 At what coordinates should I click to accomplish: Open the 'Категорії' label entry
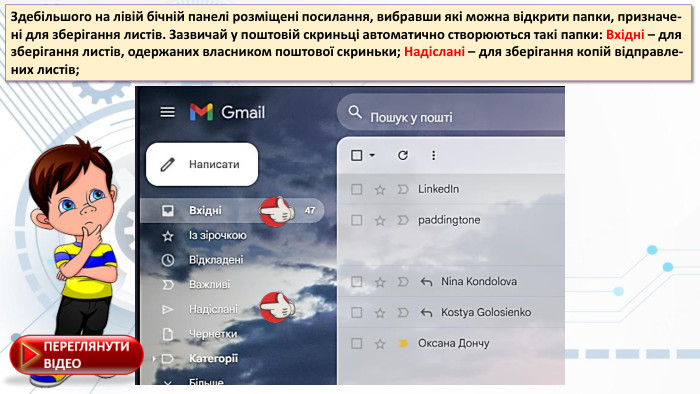[213, 358]
